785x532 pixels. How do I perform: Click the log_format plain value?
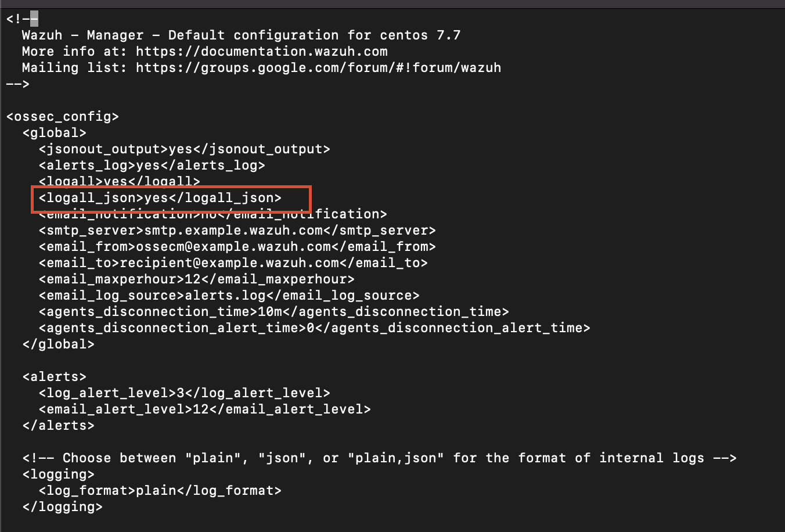[x=156, y=491]
